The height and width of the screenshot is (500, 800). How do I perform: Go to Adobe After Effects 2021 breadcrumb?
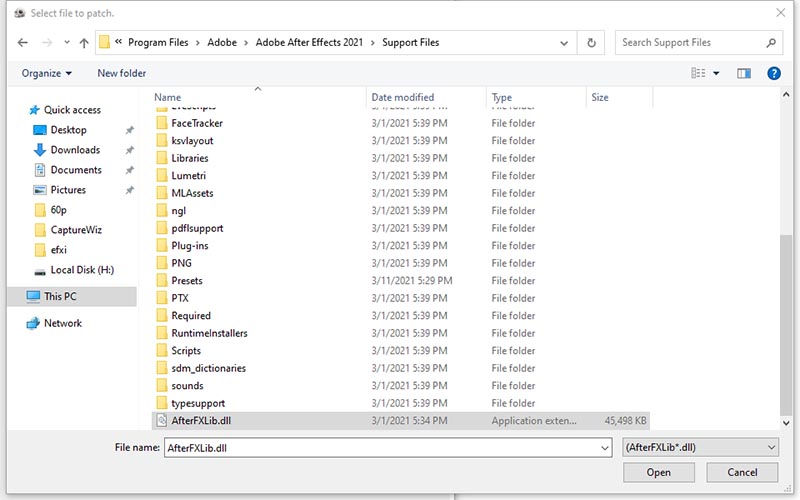click(309, 43)
